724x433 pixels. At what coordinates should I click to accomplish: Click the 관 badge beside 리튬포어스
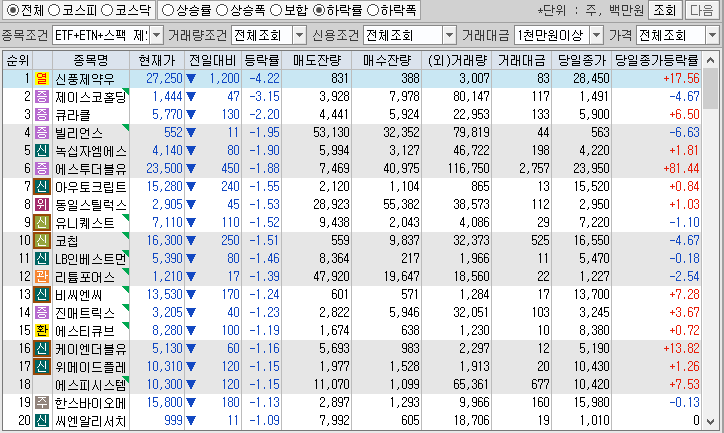coord(42,277)
